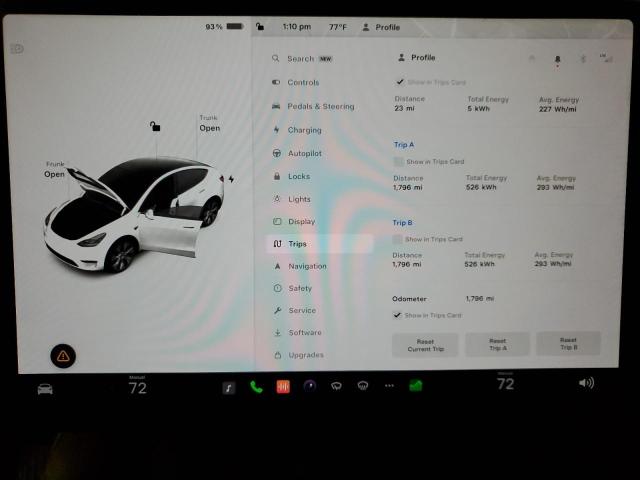Uncheck Odometer Show in Trips Card
Viewport: 640px width, 480px height.
[x=397, y=315]
